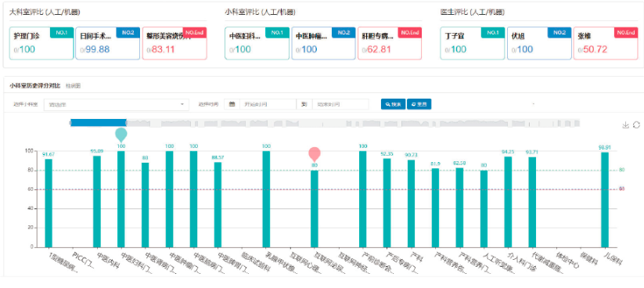Open doctor 张维 NO.End card
The height and width of the screenshot is (288, 644).
(606, 44)
